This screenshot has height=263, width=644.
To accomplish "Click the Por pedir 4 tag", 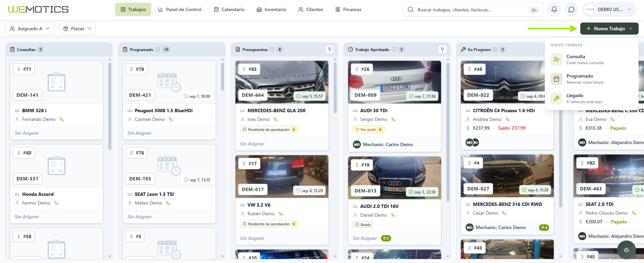I will (368, 130).
